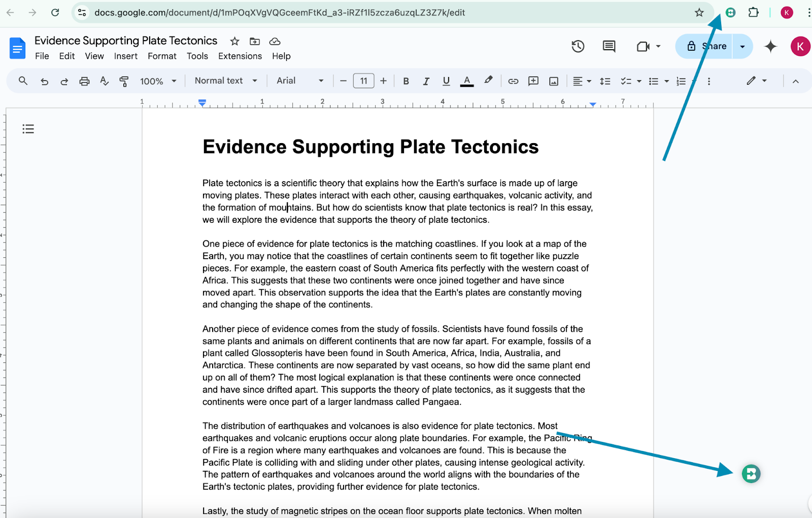812x518 pixels.
Task: Open the text color picker
Action: coord(467,81)
